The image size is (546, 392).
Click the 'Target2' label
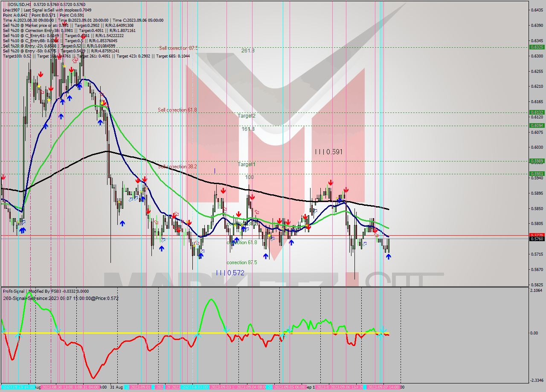pos(247,115)
